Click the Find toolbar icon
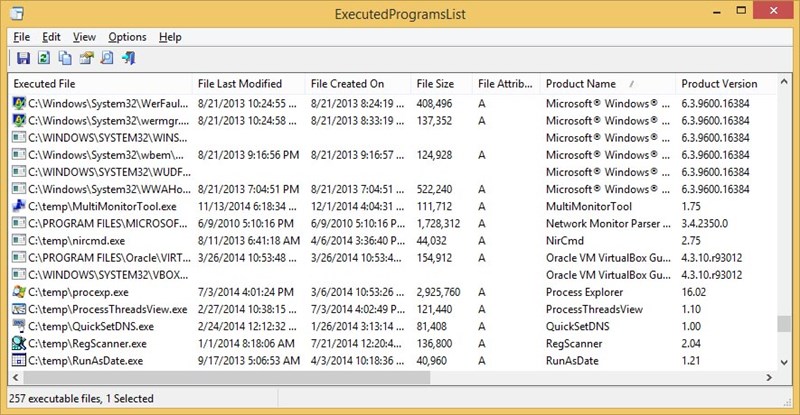Screen dimensions: 800x415 (x=107, y=58)
